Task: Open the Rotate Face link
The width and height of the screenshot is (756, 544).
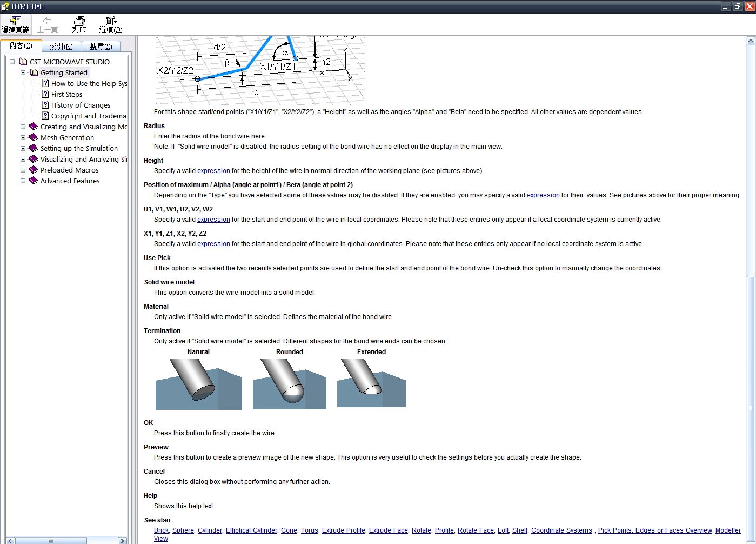Action: 476,530
